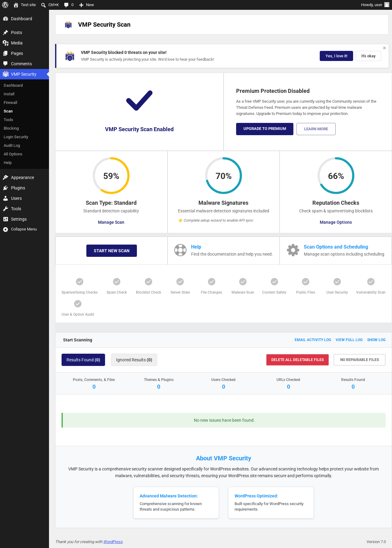Click the WordPress logo in admin bar
The image size is (392, 548).
coord(5,5)
